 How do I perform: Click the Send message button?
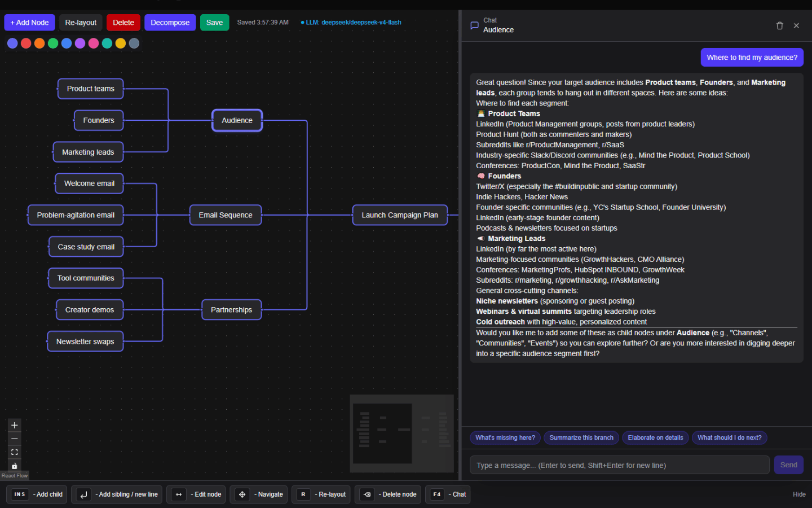point(789,465)
